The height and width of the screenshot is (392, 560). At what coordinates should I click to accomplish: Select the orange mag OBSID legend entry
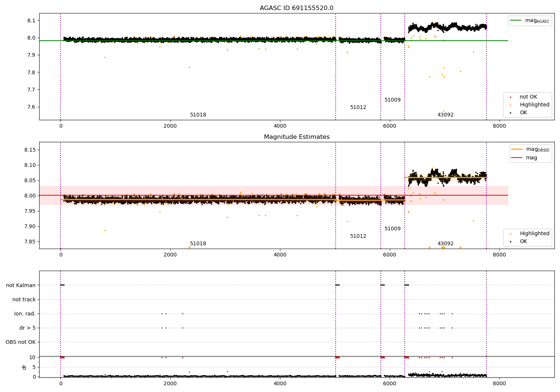pyautogui.click(x=531, y=149)
